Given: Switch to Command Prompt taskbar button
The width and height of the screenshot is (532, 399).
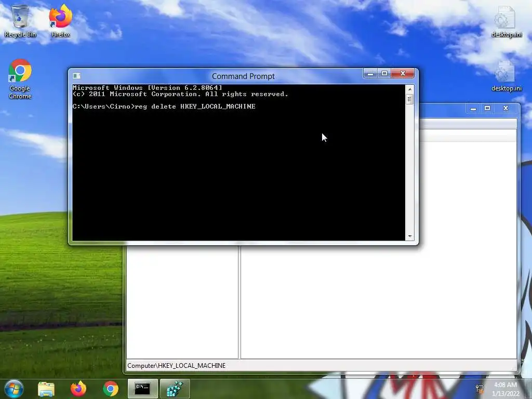Looking at the screenshot, I should pyautogui.click(x=142, y=389).
